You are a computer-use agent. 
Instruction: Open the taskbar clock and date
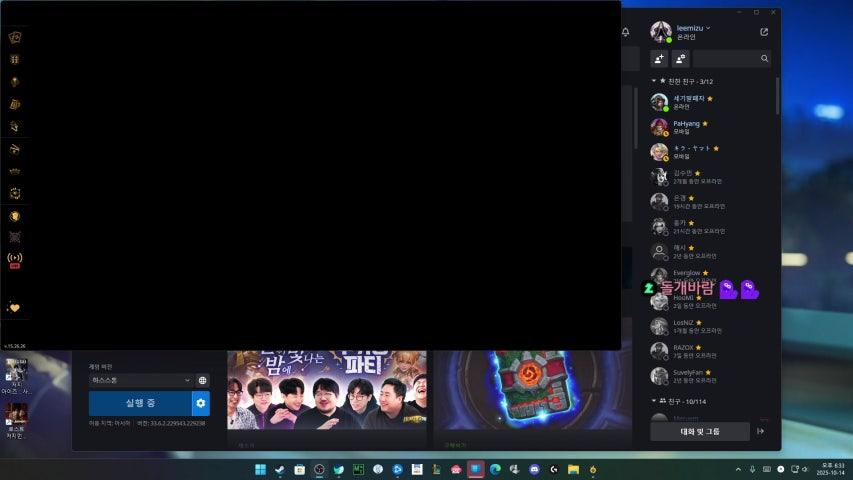pyautogui.click(x=832, y=469)
